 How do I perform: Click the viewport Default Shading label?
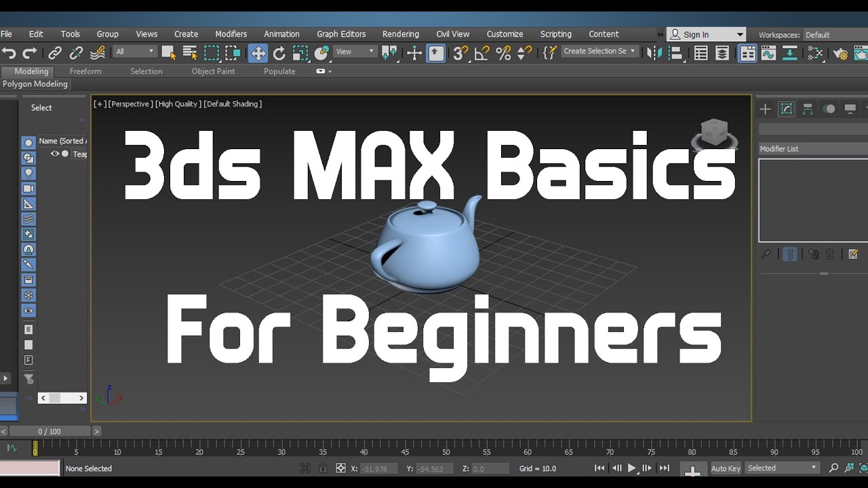click(233, 104)
